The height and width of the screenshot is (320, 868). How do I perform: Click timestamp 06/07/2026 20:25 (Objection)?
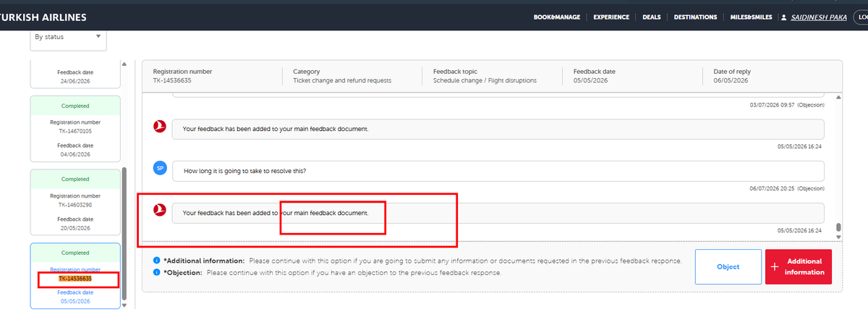coord(787,188)
